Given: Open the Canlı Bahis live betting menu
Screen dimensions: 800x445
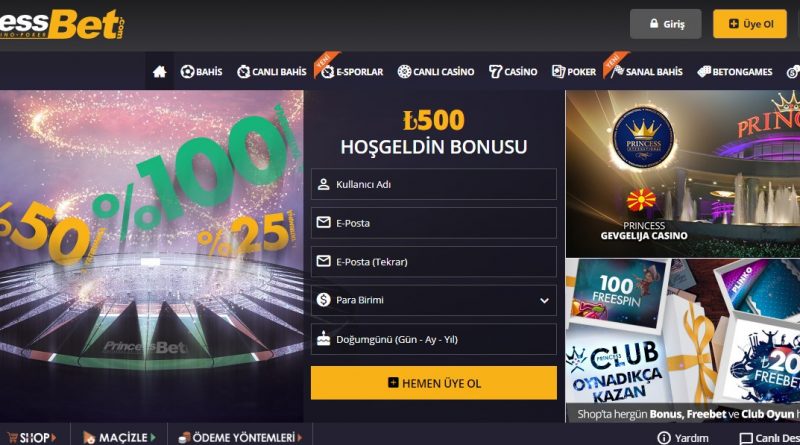Looking at the screenshot, I should tap(271, 72).
